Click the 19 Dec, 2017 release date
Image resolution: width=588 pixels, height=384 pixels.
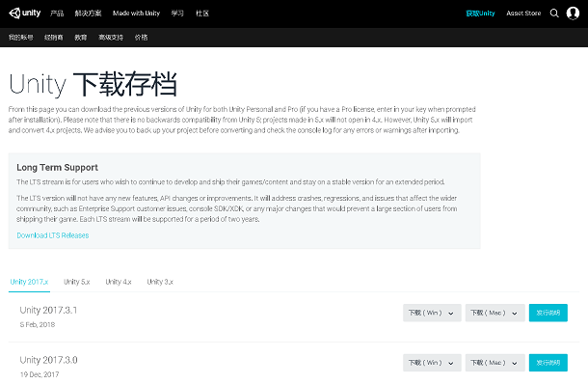(40, 374)
